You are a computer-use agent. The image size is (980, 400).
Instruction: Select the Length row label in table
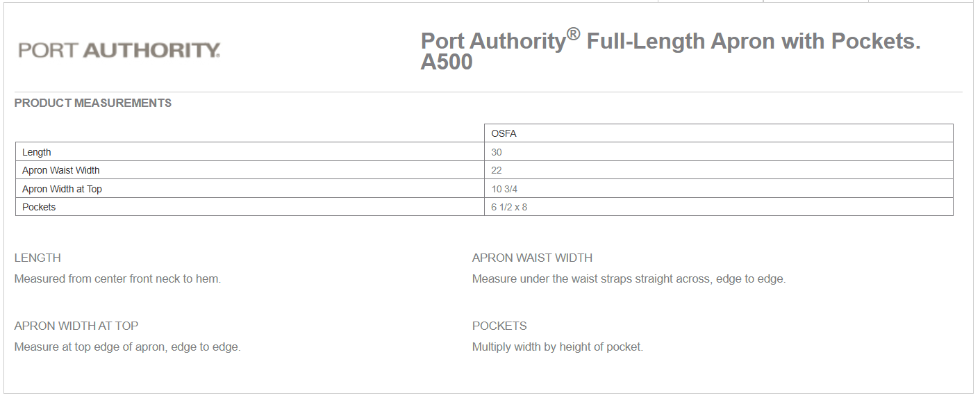(37, 152)
